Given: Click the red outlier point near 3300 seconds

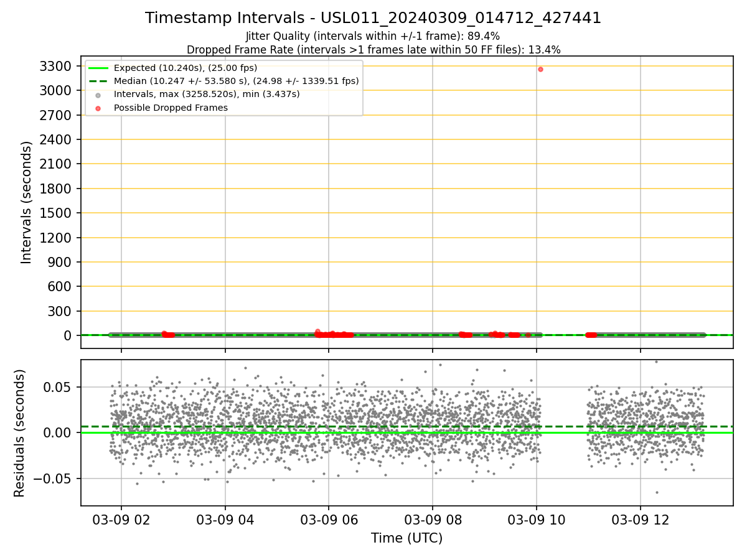Looking at the screenshot, I should click(540, 69).
